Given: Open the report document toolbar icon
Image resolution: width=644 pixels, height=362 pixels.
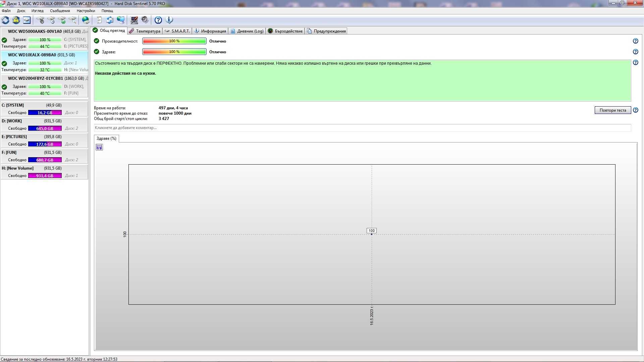Looking at the screenshot, I should pyautogui.click(x=99, y=20).
